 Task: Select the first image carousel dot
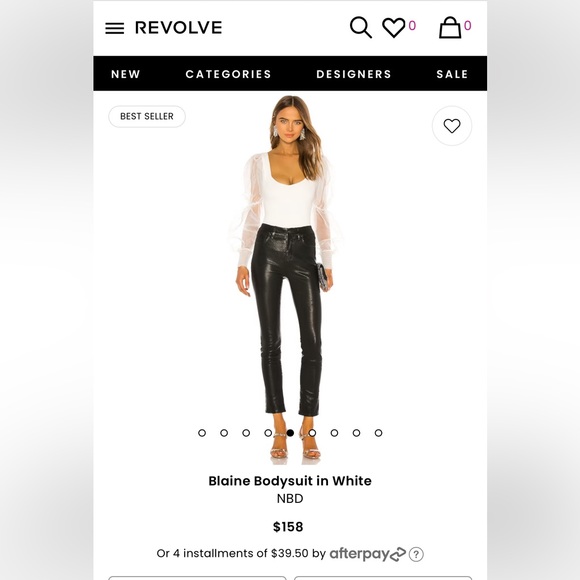tap(202, 433)
